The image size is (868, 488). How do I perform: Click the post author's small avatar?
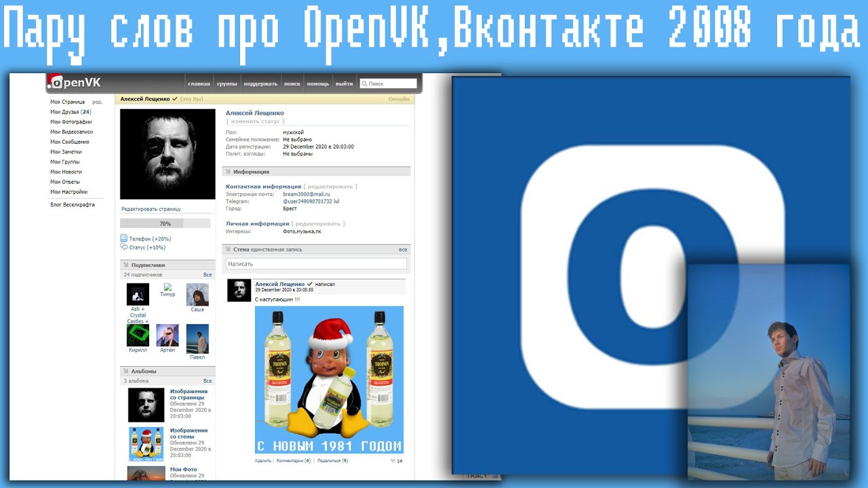pyautogui.click(x=239, y=290)
